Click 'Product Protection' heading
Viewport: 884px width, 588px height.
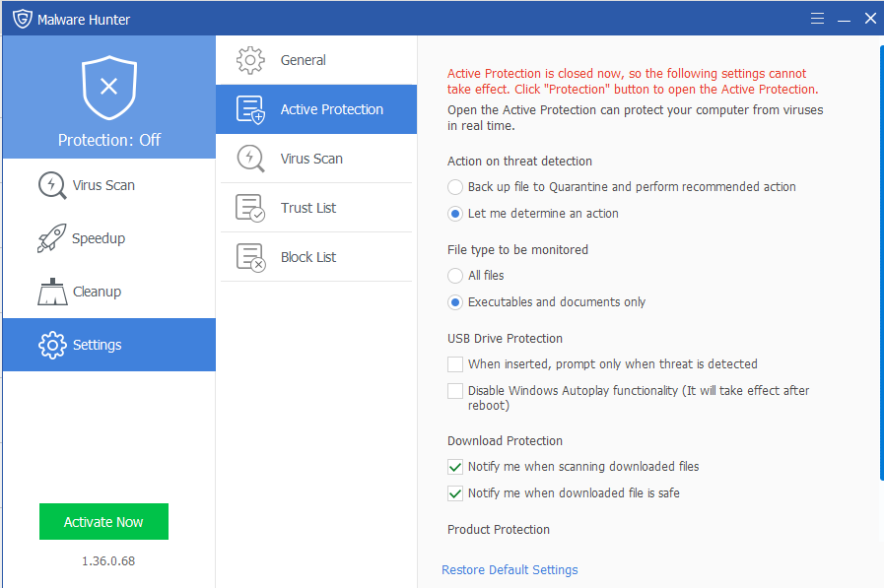(499, 530)
